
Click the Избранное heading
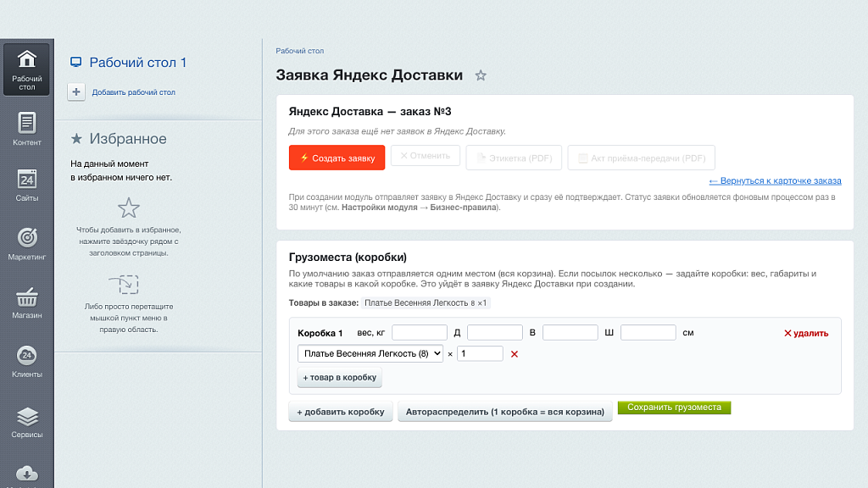point(127,139)
